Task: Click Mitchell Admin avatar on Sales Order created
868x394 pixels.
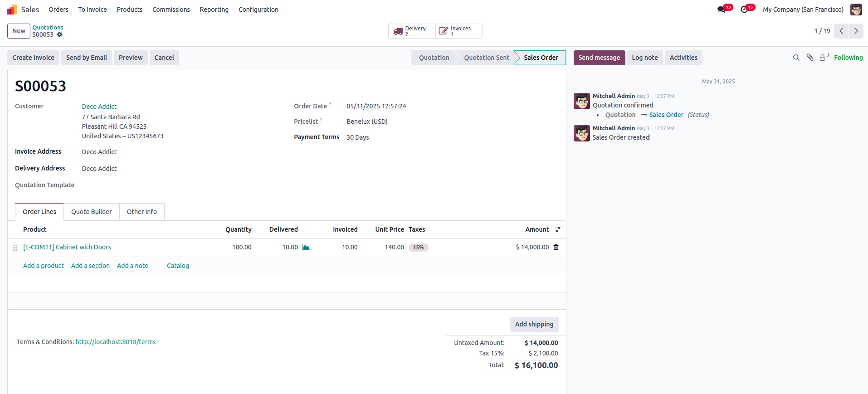Action: [x=582, y=133]
